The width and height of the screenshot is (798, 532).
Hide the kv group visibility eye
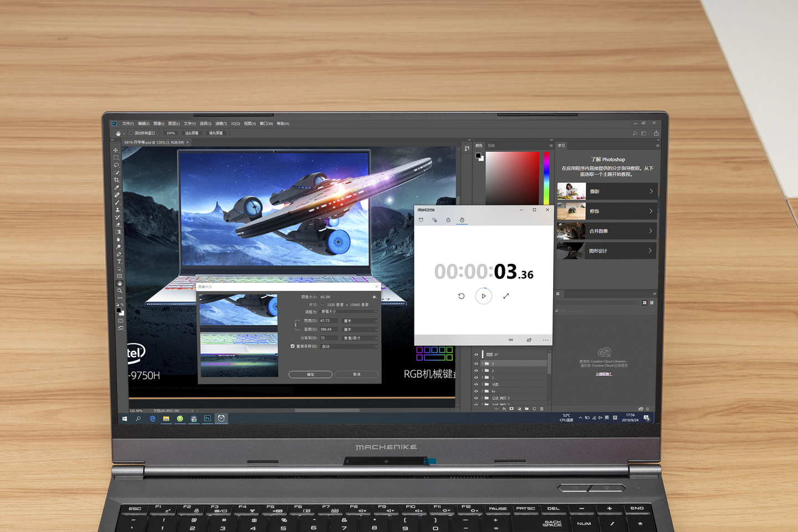[476, 391]
